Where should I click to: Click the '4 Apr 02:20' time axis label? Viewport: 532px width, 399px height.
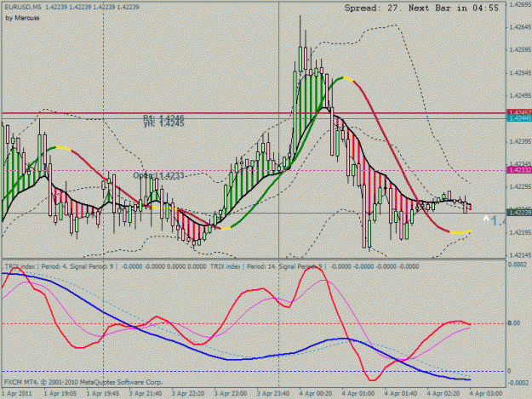tap(443, 394)
